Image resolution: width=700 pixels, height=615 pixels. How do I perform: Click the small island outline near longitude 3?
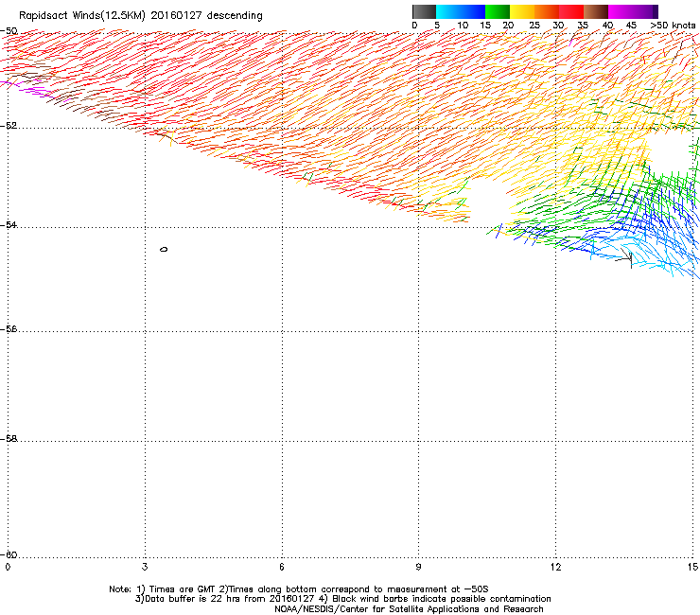coord(164,249)
